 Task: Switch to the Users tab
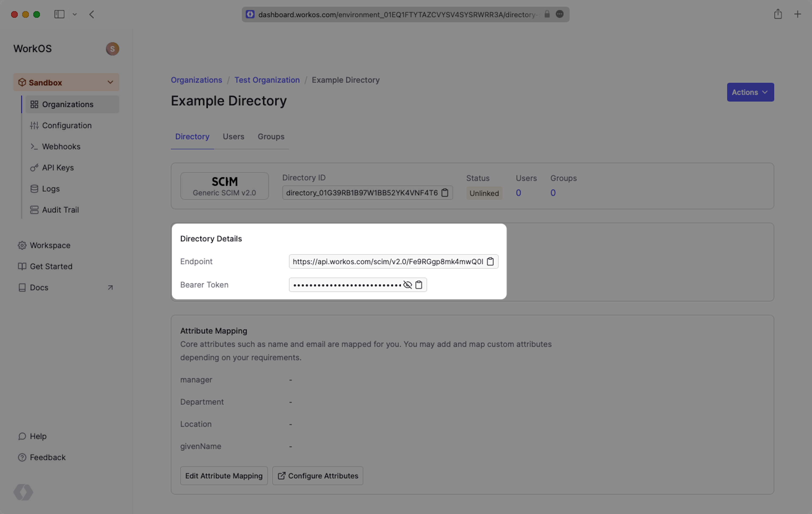tap(233, 137)
